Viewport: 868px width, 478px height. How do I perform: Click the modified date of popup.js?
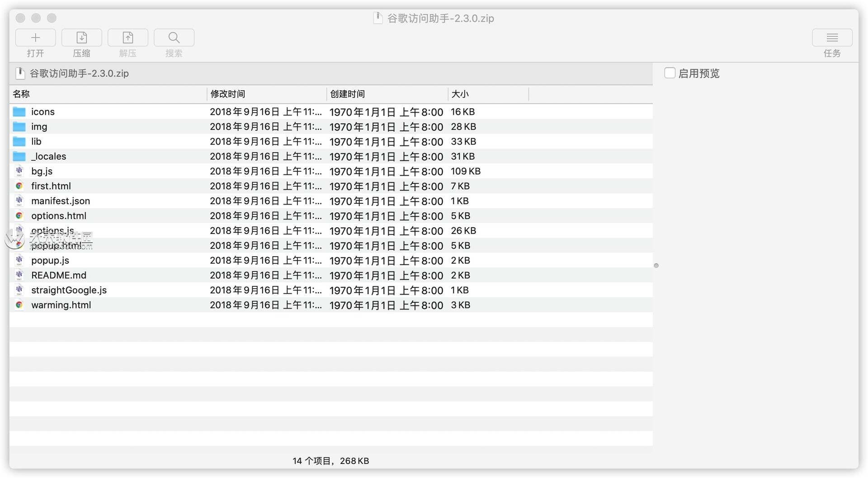click(x=266, y=261)
